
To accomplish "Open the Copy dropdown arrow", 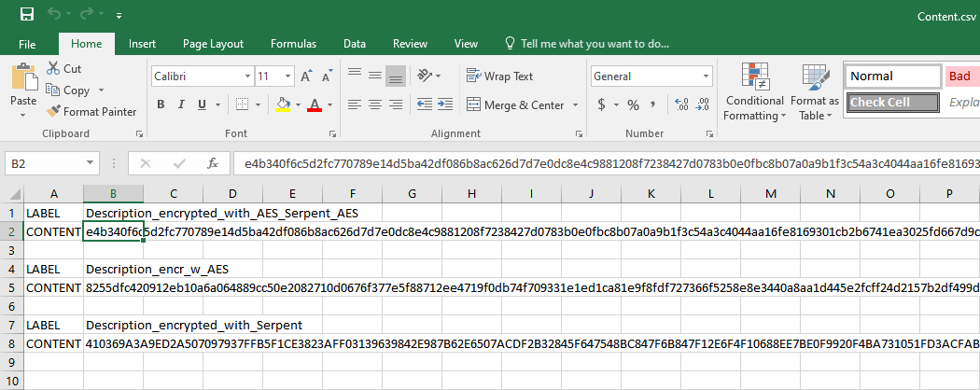I will (101, 90).
